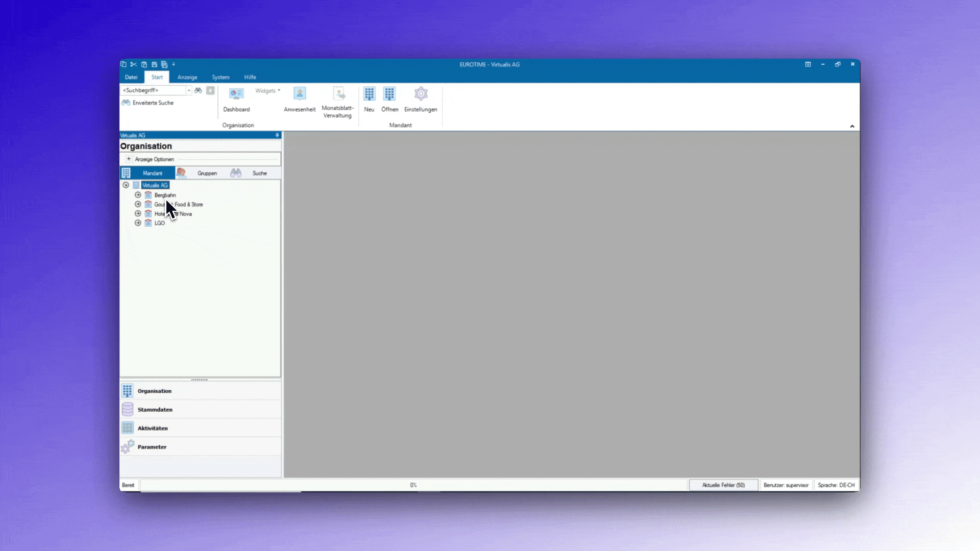Expand the LGO tree node
The image size is (980, 551).
[138, 223]
